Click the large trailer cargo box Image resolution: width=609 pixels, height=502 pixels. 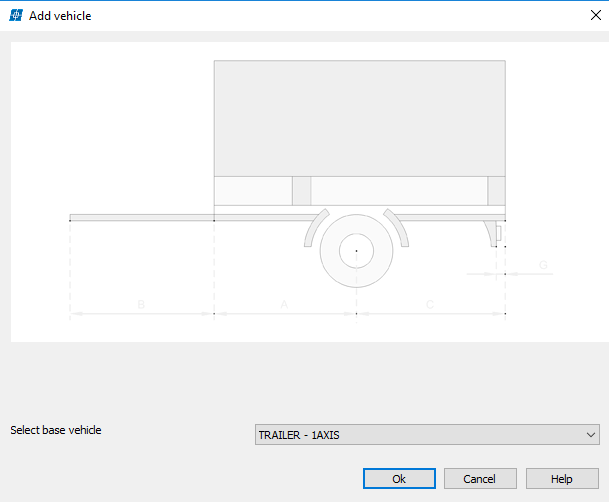pyautogui.click(x=359, y=118)
